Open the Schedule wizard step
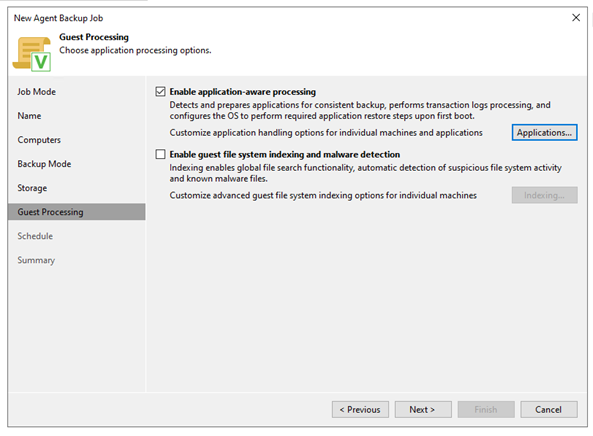Image resolution: width=593 pixels, height=436 pixels. click(35, 236)
